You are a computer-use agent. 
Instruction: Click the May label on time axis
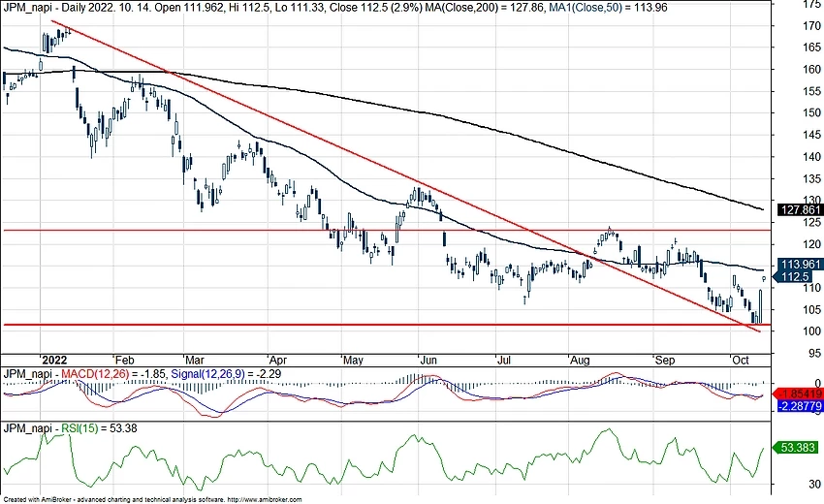click(353, 361)
